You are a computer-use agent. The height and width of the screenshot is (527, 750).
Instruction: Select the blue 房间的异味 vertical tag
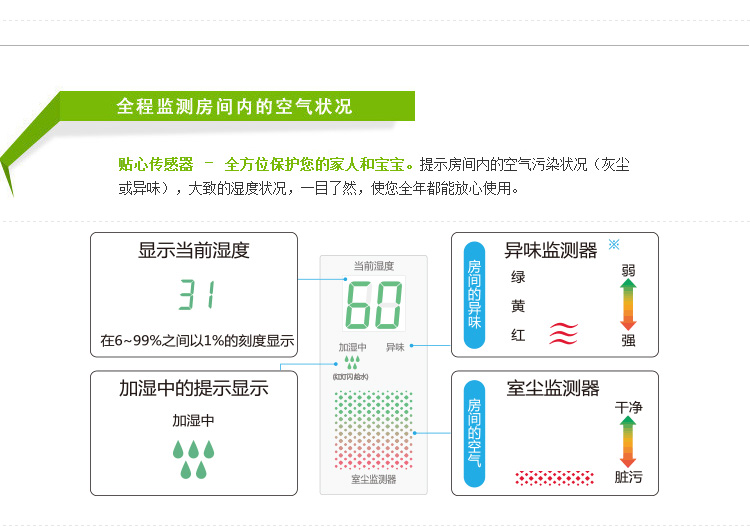pos(474,294)
